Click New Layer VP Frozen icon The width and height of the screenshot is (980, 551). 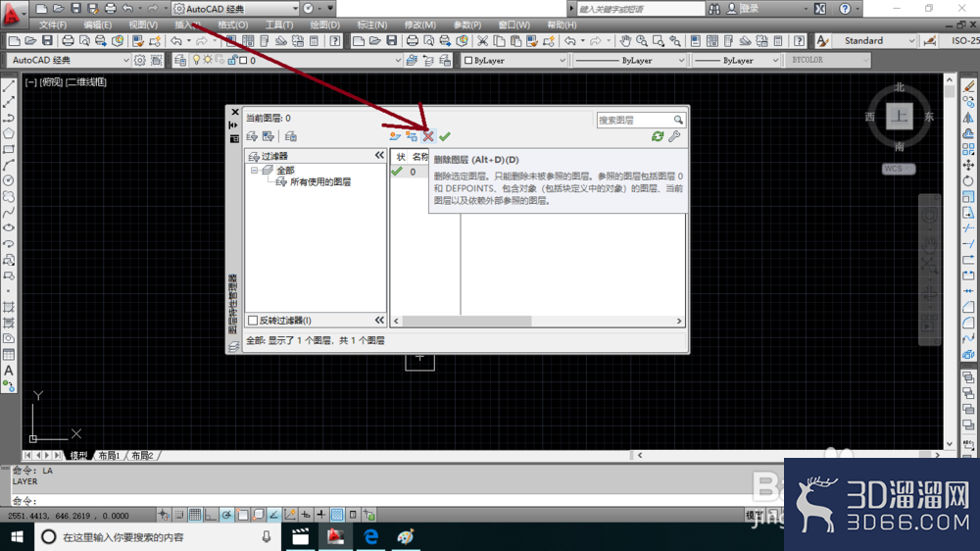click(x=412, y=136)
